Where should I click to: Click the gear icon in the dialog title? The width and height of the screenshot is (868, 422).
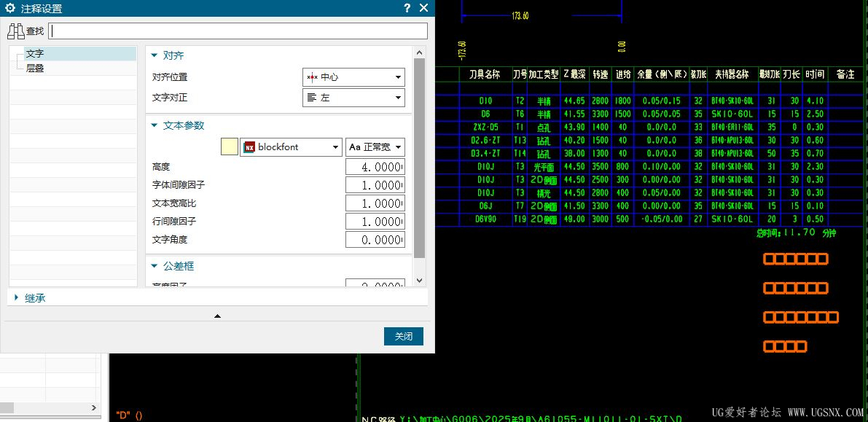pos(9,8)
